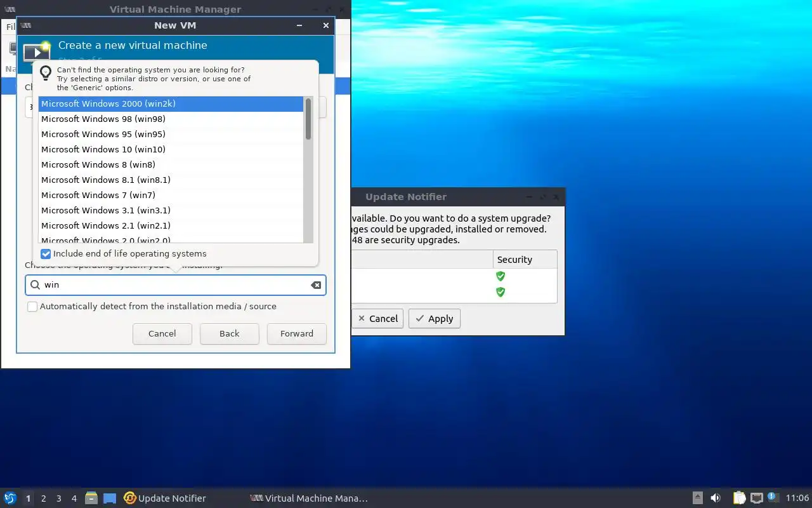Activate Virtual Machine Manager taskbar entry

309,498
